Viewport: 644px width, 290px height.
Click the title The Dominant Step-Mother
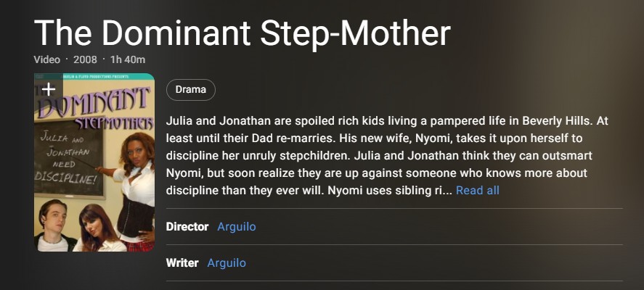point(242,33)
